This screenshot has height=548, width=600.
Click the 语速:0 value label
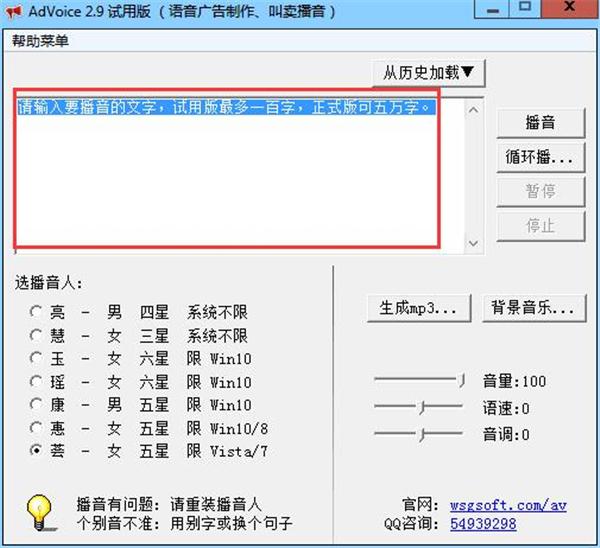(x=506, y=408)
